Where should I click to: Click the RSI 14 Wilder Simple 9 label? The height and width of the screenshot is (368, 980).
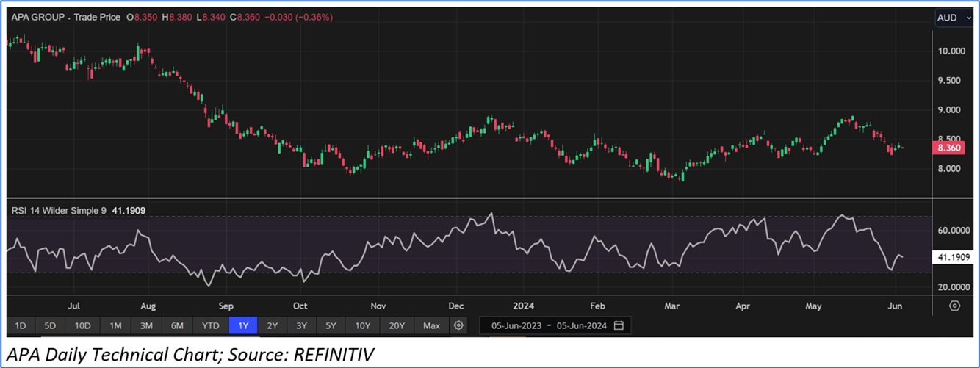pos(59,211)
